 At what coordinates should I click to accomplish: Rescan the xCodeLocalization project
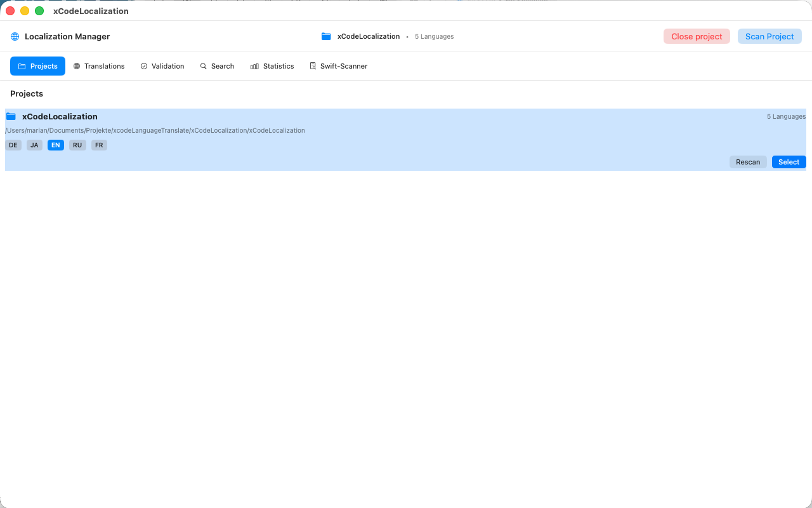pyautogui.click(x=748, y=162)
